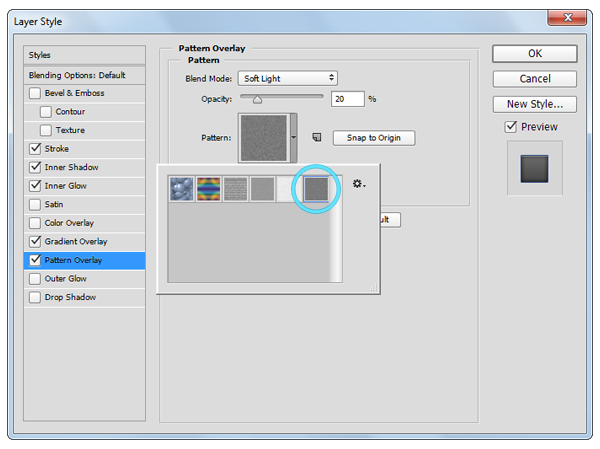
Task: Click the OK button
Action: pos(535,53)
